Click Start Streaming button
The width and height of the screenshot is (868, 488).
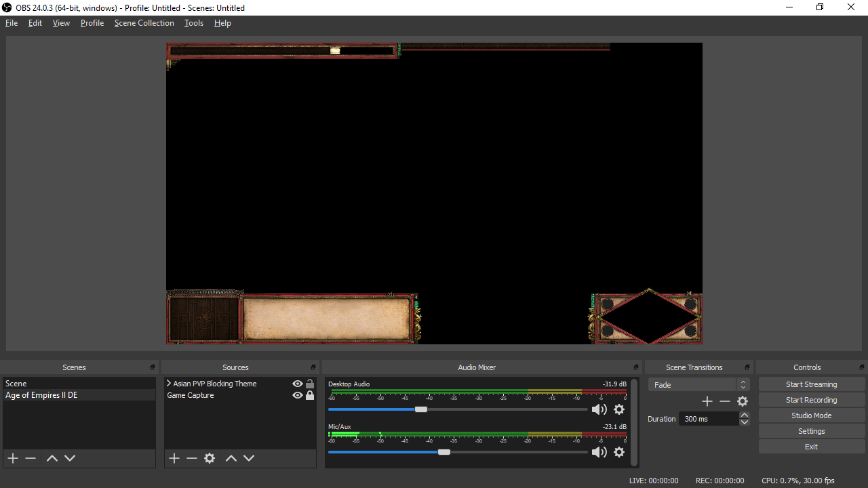811,384
